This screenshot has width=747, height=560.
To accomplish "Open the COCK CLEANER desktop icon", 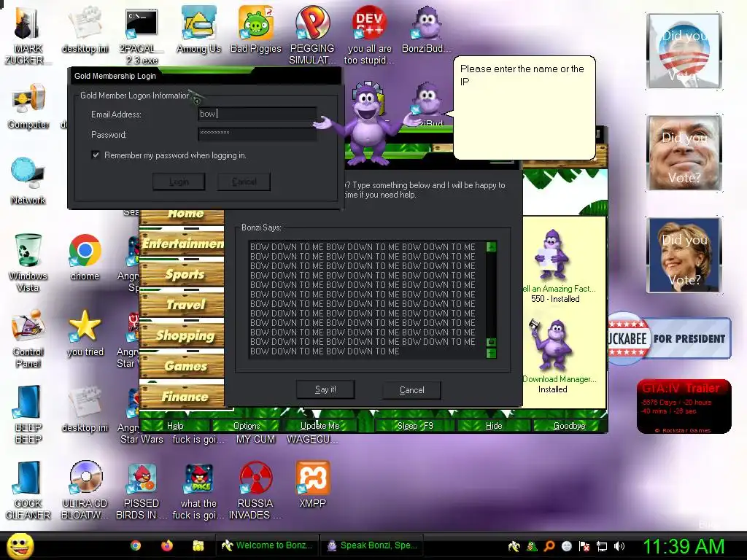I will click(28, 491).
